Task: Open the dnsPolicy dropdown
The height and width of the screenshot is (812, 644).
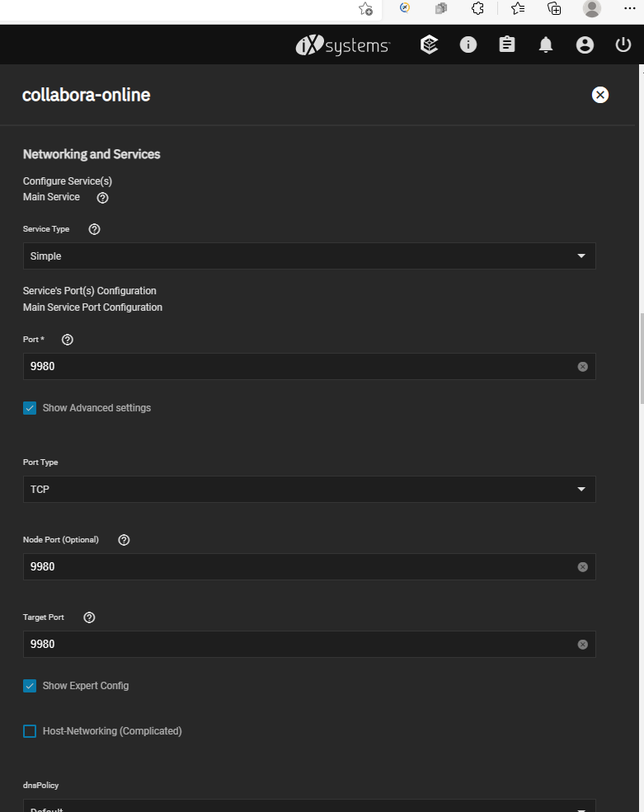Action: 309,805
